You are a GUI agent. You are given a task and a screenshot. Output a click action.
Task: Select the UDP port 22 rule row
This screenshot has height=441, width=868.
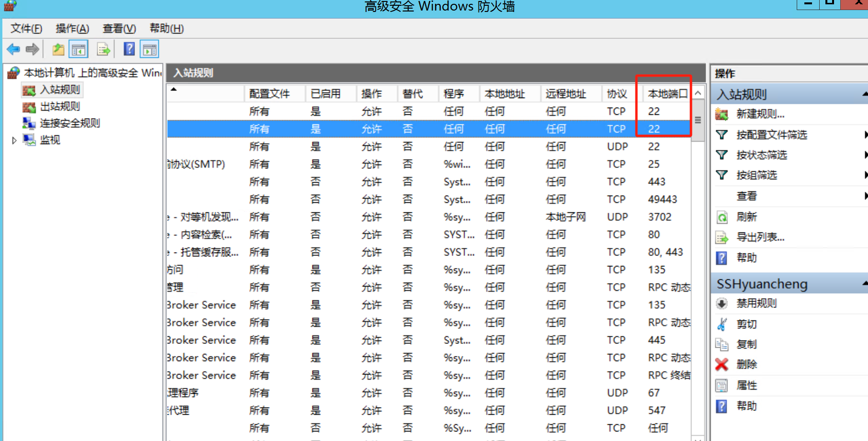pos(431,147)
